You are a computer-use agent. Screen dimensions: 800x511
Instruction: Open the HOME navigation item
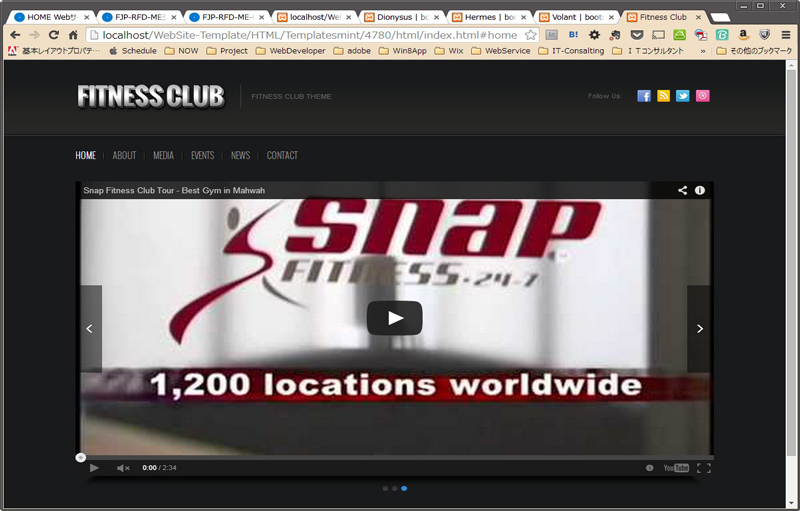tap(86, 155)
